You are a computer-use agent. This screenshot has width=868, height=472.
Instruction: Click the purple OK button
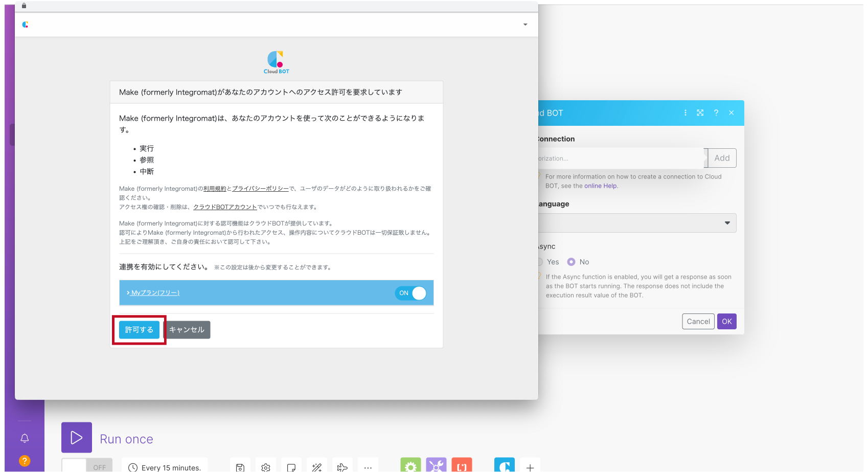[727, 322]
